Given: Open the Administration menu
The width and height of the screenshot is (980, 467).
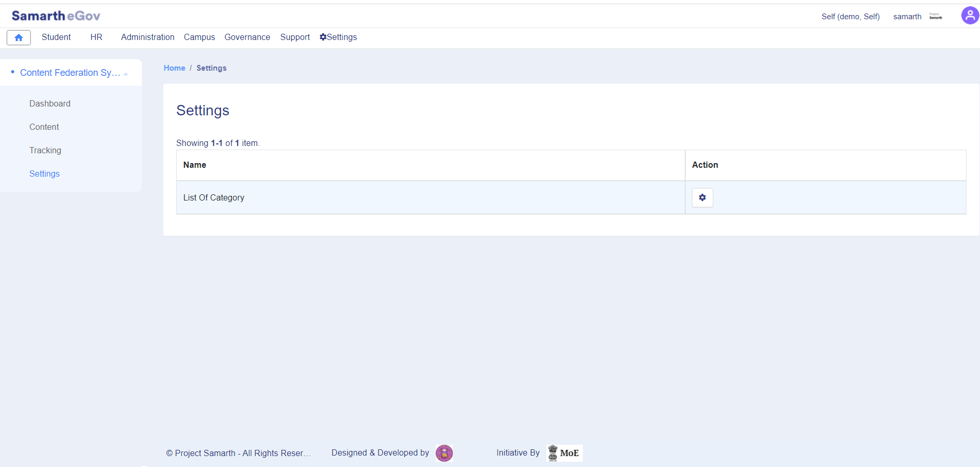Looking at the screenshot, I should click(148, 37).
